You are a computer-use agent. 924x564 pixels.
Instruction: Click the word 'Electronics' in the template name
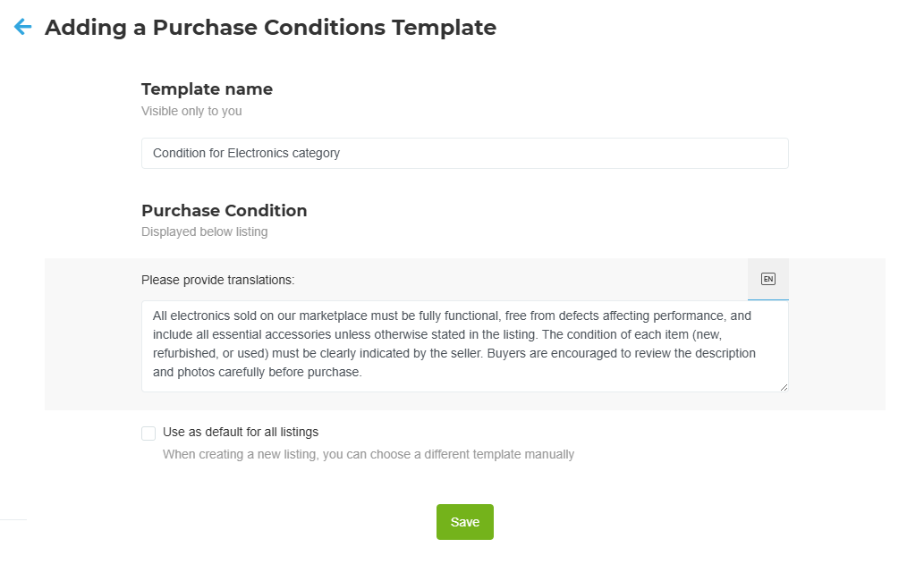[x=259, y=153]
